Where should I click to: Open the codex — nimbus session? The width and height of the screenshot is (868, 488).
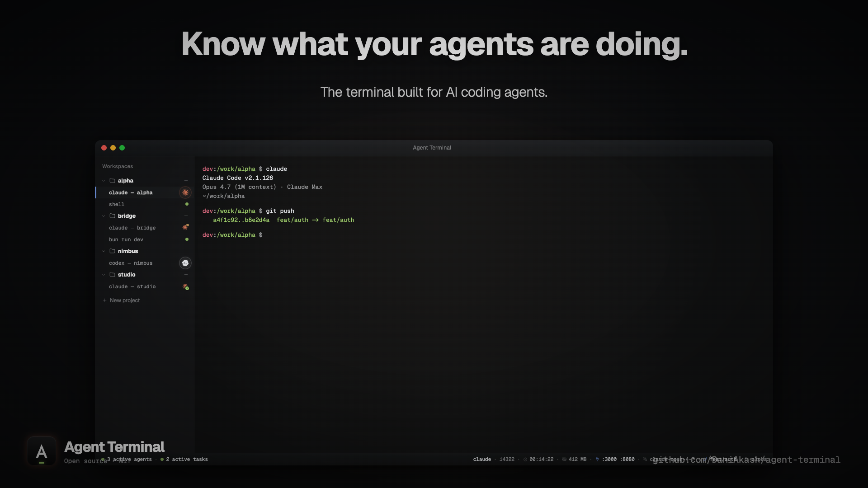coord(144,263)
